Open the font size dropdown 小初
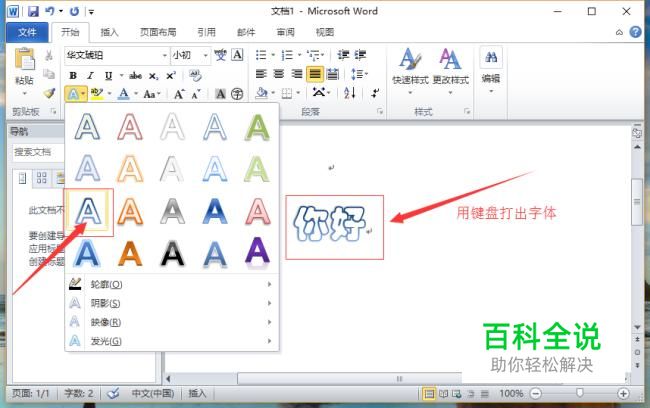This screenshot has width=650, height=408. point(205,55)
